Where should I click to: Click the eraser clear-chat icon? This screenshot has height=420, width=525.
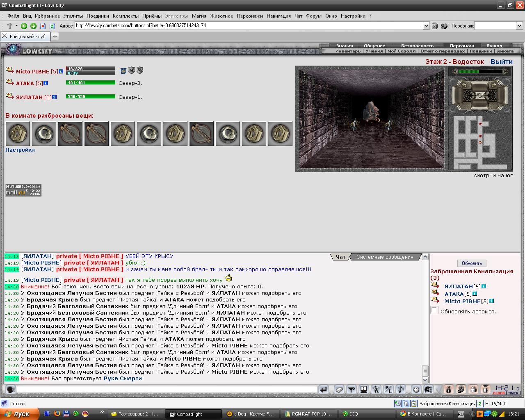(x=339, y=390)
